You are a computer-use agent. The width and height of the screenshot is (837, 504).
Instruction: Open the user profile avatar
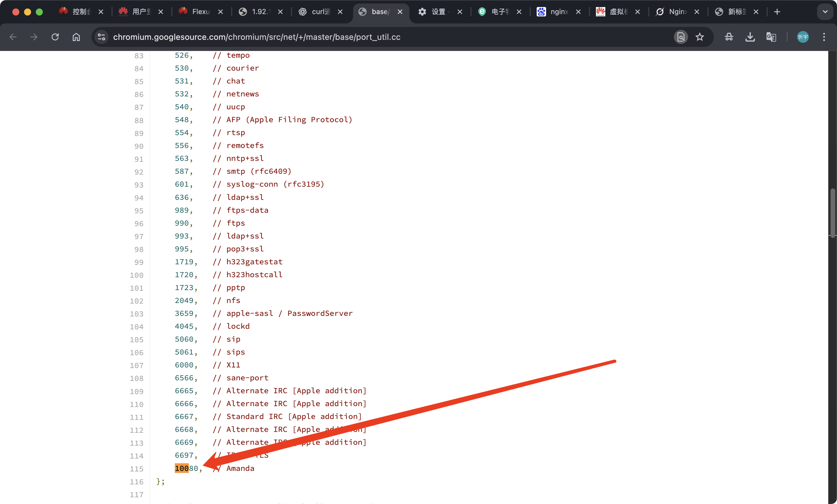(x=803, y=37)
